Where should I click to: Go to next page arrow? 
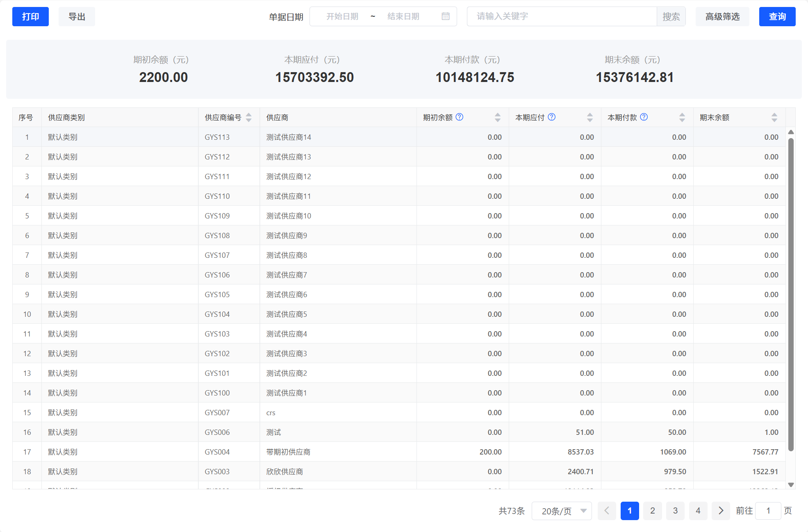click(x=721, y=511)
